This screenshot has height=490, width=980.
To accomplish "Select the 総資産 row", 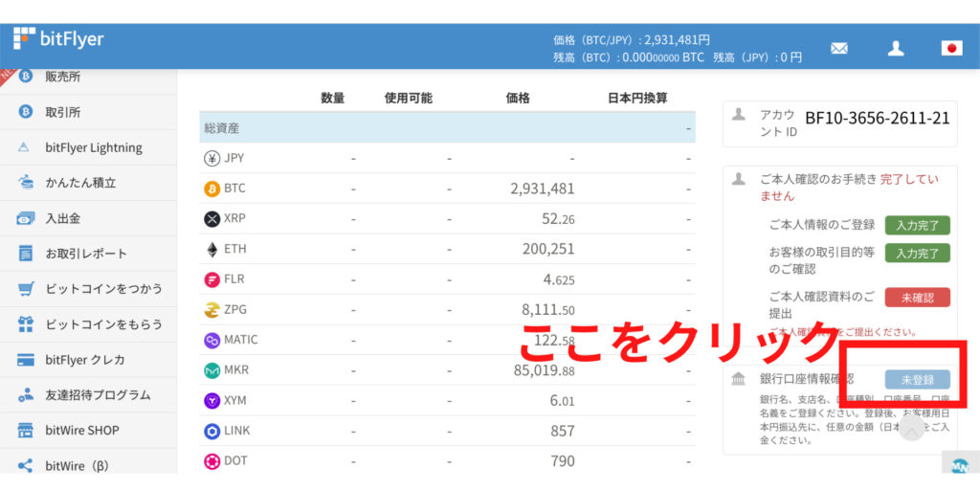I will [x=448, y=128].
